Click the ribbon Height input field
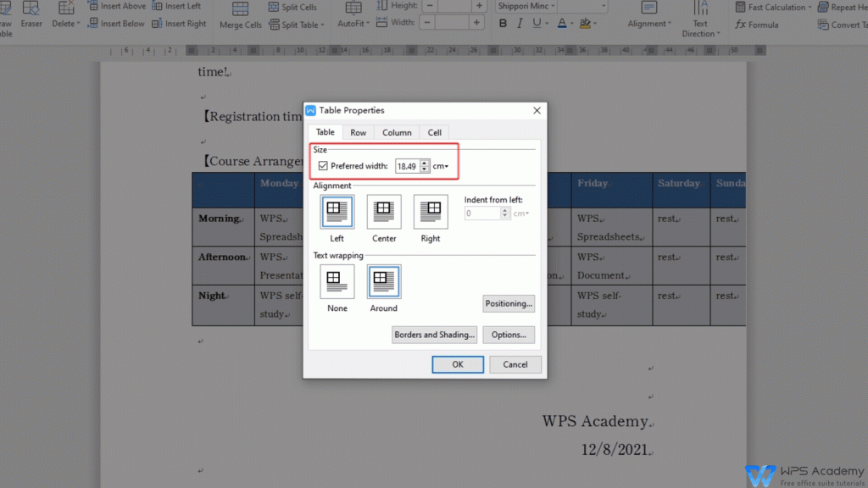This screenshot has width=868, height=488. pos(454,6)
